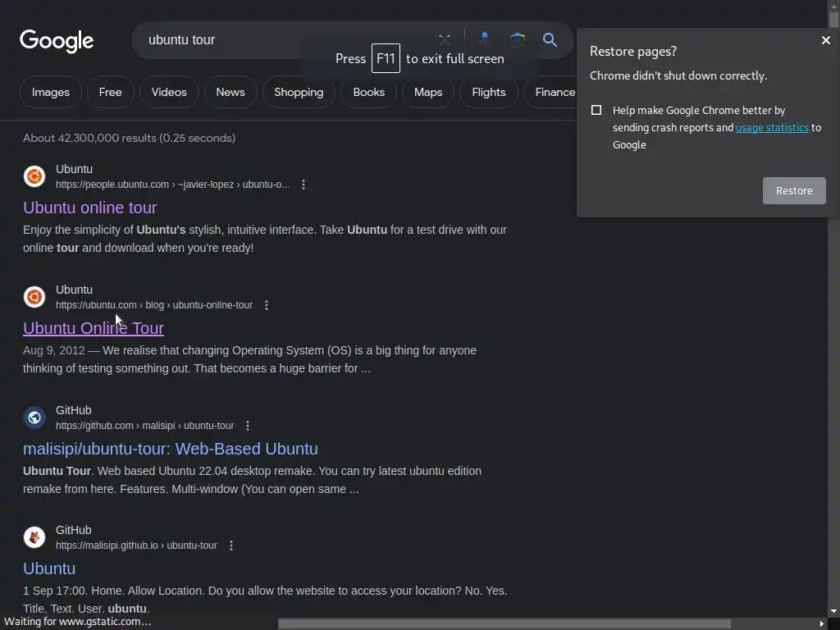Click globe favicon of github.com result
The image size is (840, 630).
(x=34, y=418)
